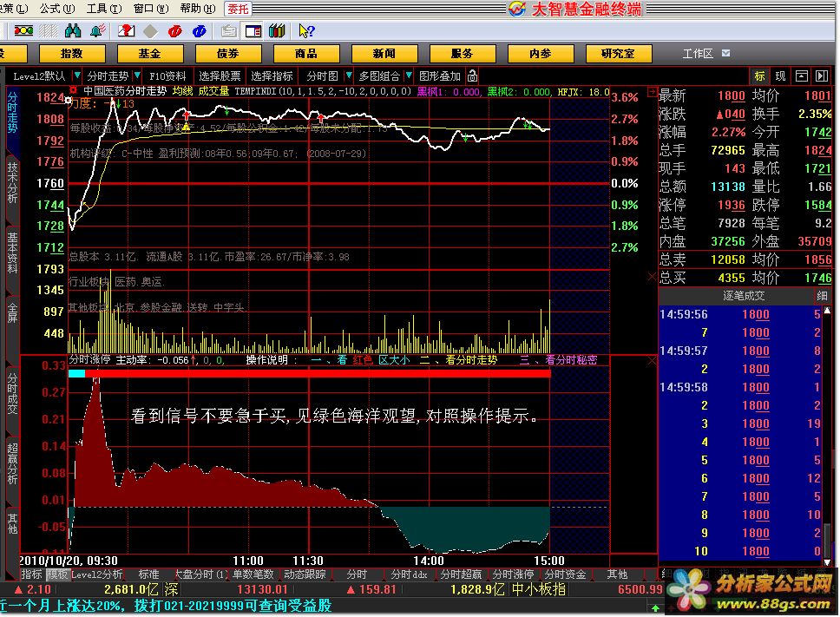The height and width of the screenshot is (617, 840).
Task: Click the gear icon near price 1824
Action: coord(69,100)
